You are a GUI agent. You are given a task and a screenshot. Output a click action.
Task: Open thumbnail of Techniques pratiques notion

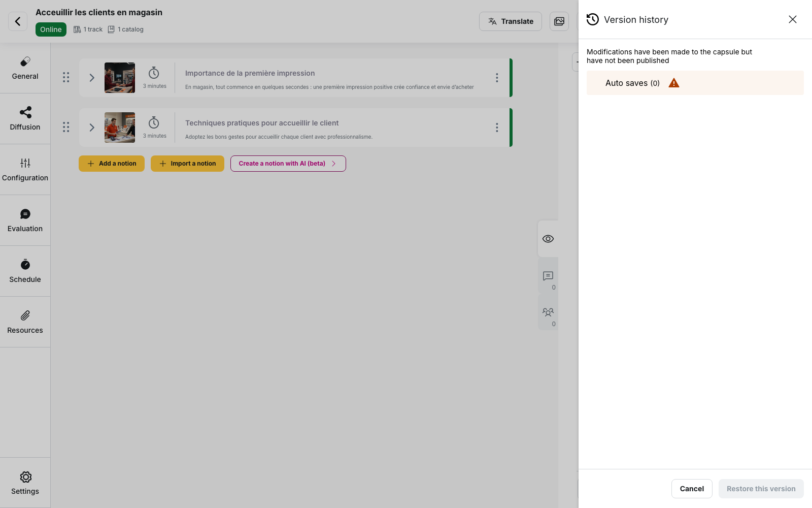pyautogui.click(x=120, y=128)
